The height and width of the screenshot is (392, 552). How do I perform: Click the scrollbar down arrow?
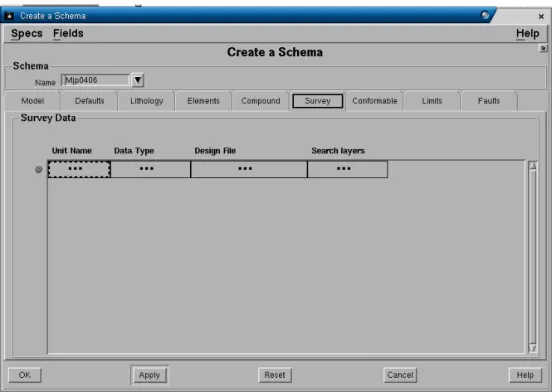[533, 348]
